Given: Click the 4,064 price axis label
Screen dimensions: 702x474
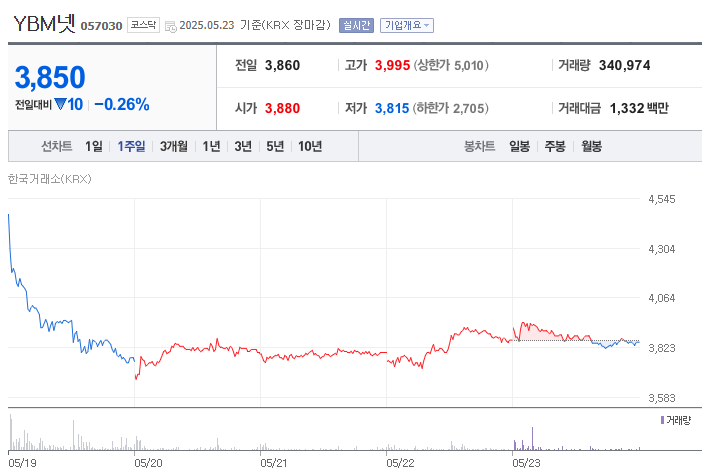Looking at the screenshot, I should [662, 298].
